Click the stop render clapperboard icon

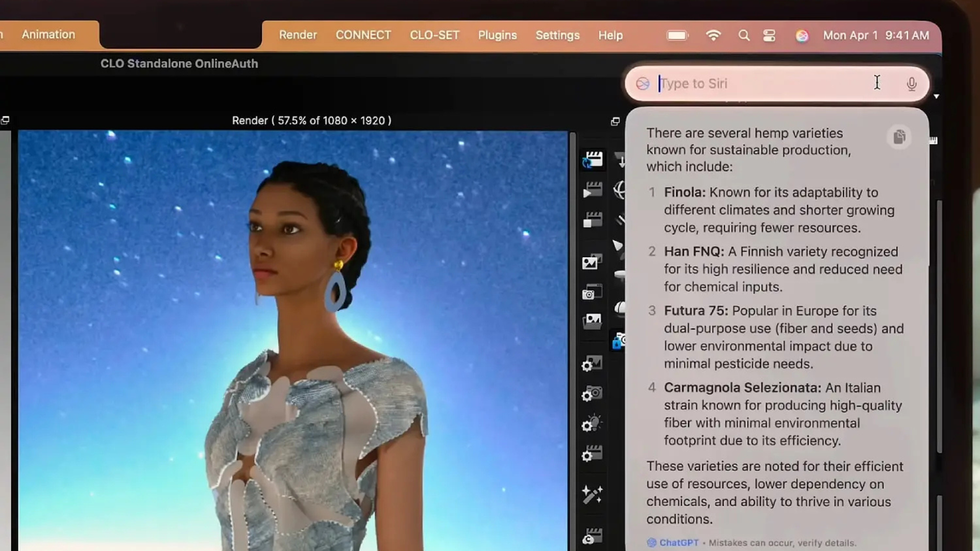coord(593,220)
